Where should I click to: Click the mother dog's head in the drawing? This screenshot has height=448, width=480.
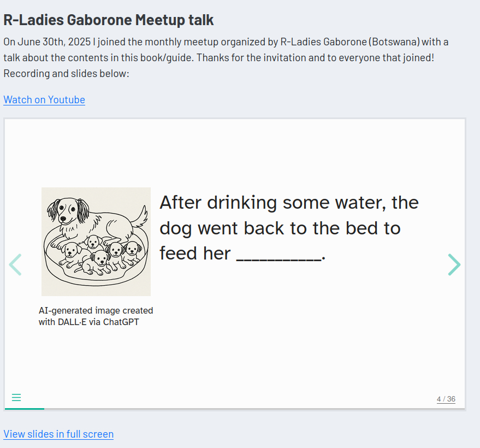(68, 210)
